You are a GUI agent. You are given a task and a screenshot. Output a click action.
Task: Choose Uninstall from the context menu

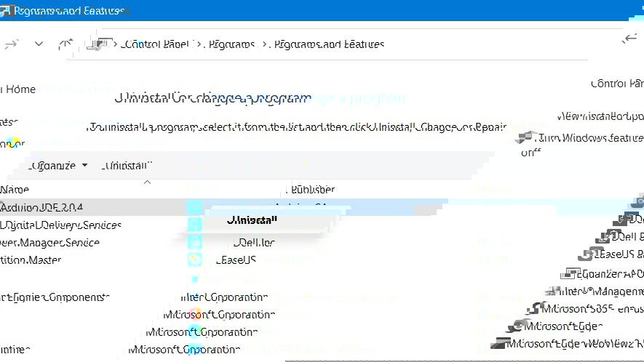click(252, 220)
